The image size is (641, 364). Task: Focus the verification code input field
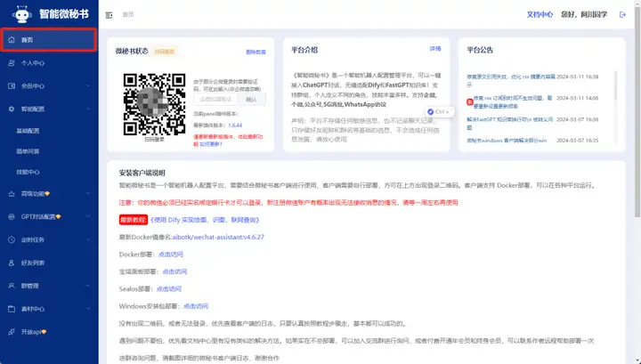pyautogui.click(x=215, y=100)
